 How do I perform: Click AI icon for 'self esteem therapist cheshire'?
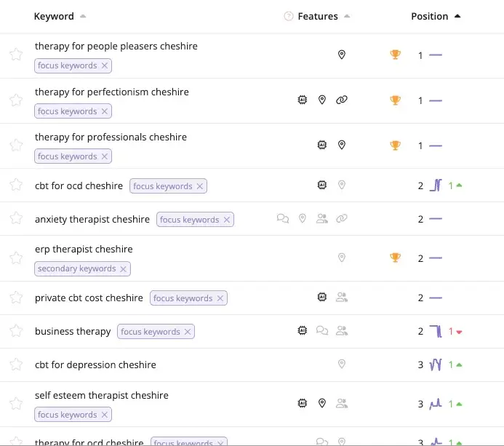point(302,403)
